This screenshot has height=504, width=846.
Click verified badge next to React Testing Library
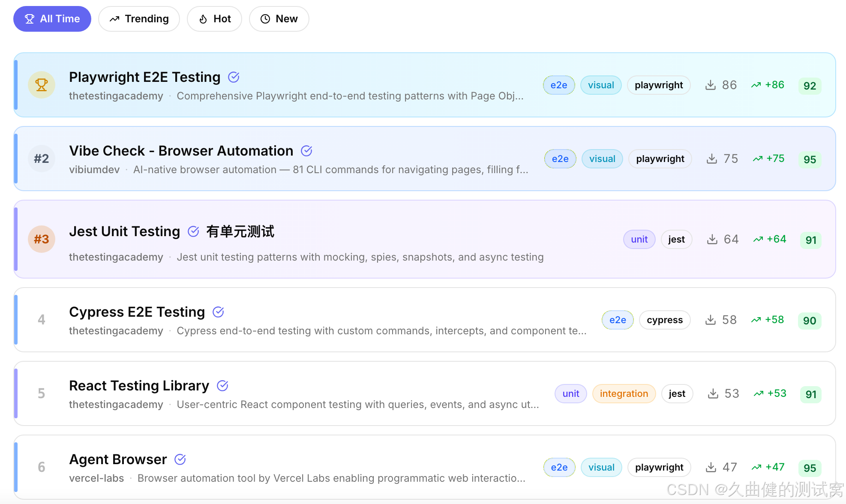click(x=222, y=386)
